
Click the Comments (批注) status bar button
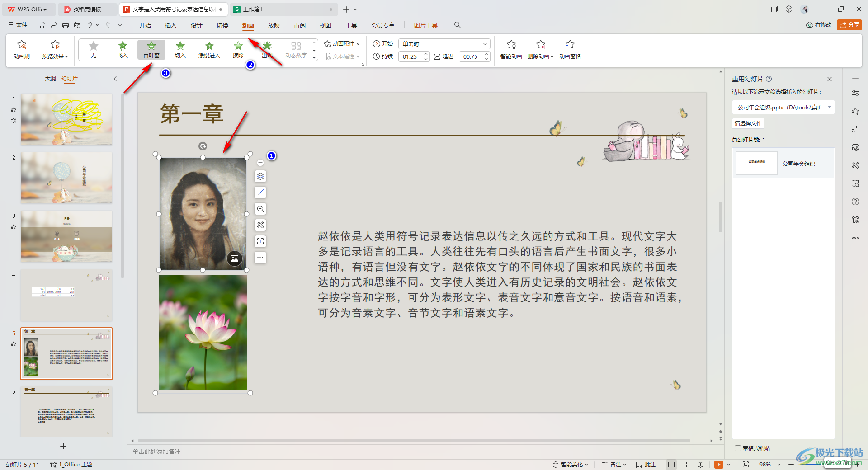click(646, 465)
